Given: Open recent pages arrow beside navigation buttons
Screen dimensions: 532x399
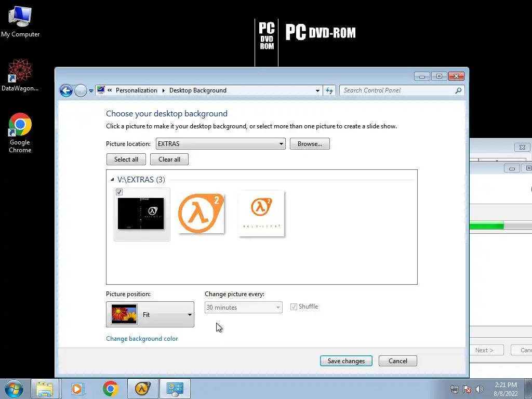Looking at the screenshot, I should click(91, 90).
